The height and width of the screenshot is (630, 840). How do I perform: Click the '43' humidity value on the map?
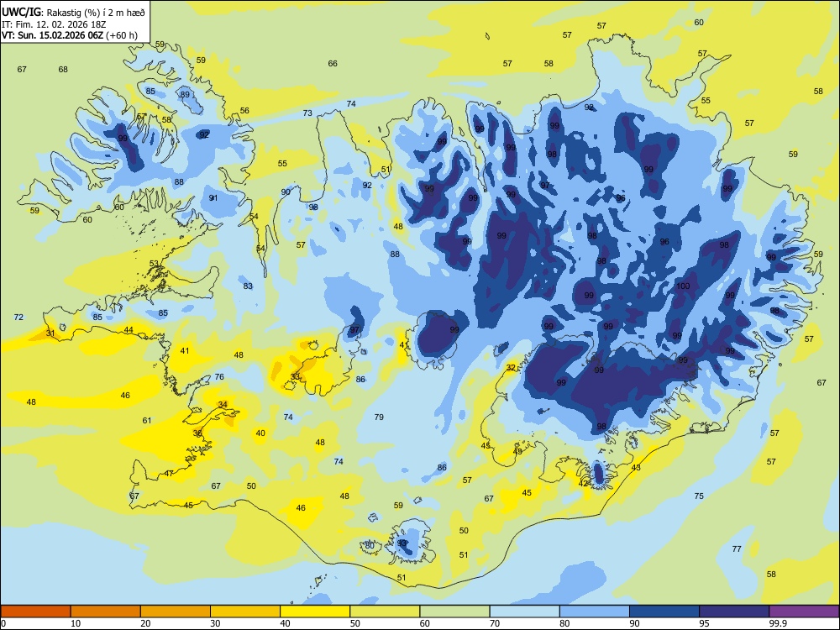[636, 468]
